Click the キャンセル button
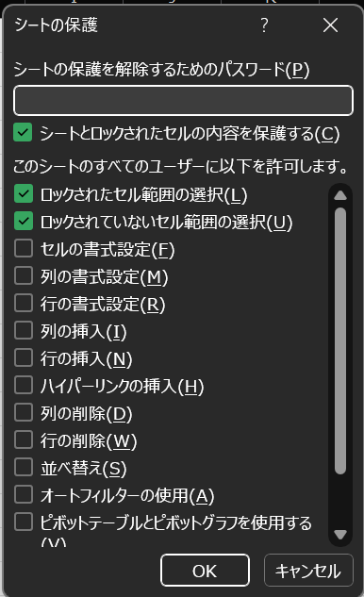This screenshot has height=597, width=364. (x=308, y=571)
